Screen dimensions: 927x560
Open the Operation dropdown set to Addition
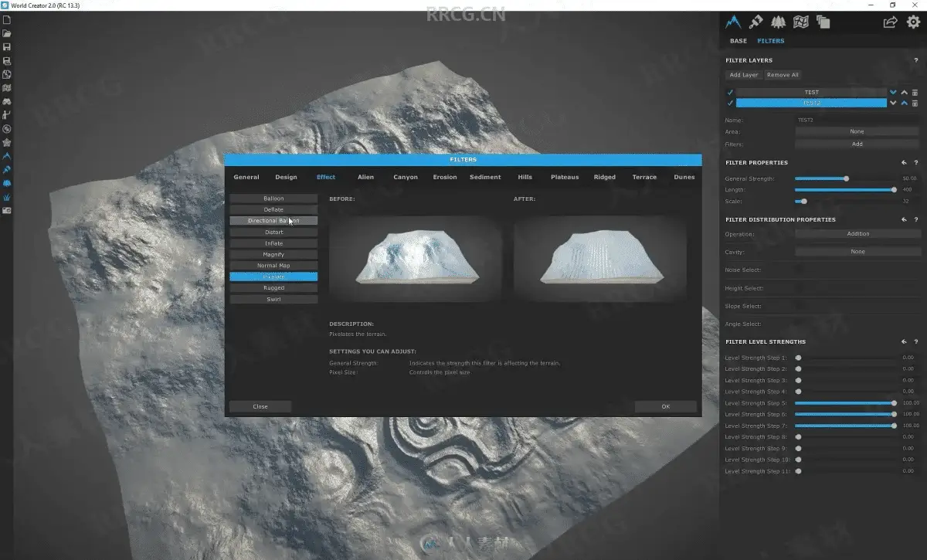pyautogui.click(x=857, y=234)
